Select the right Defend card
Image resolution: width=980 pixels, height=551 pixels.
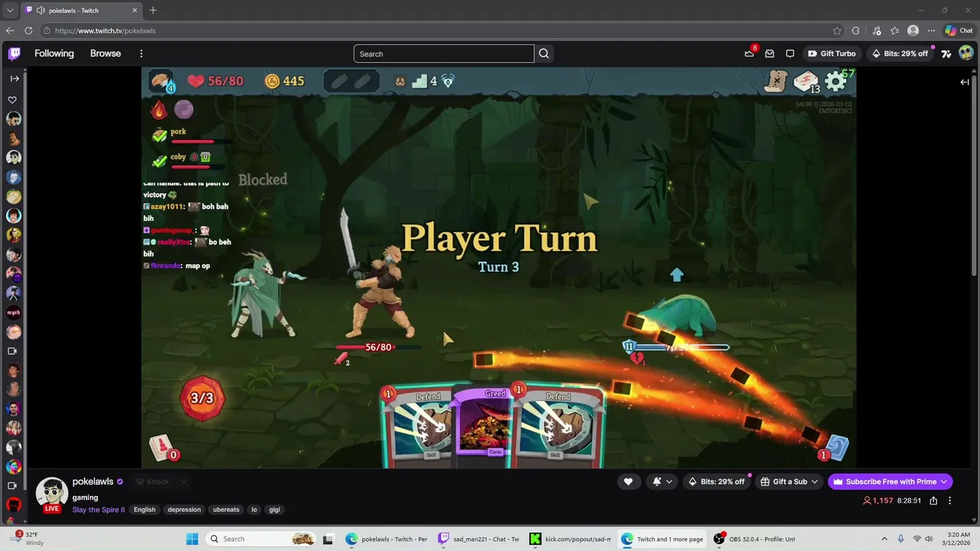(x=560, y=425)
